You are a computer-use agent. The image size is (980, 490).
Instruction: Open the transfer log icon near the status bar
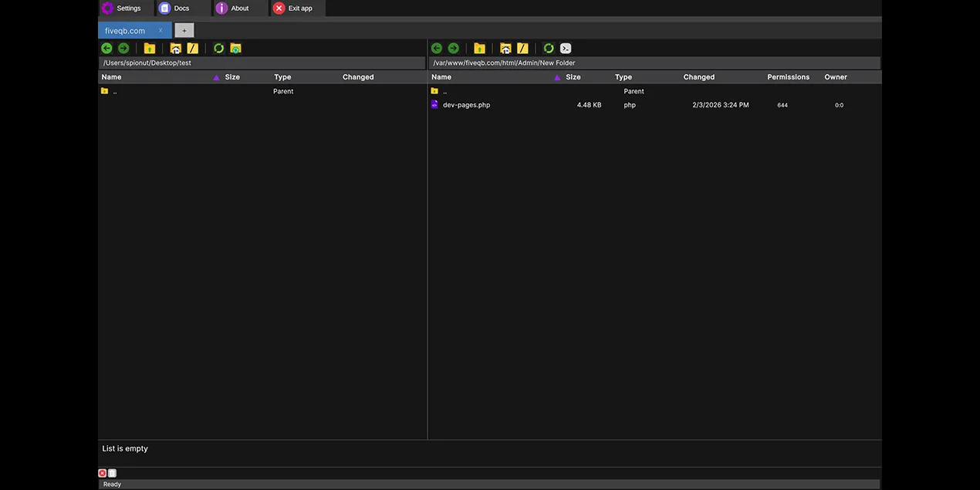[111, 472]
